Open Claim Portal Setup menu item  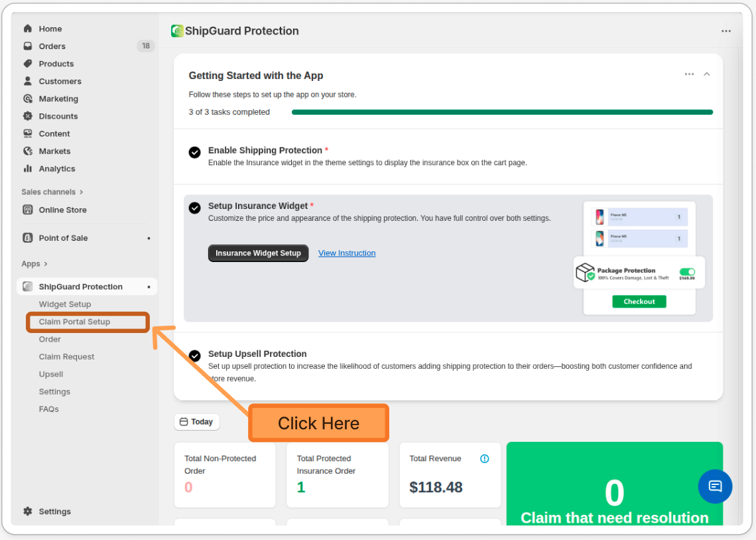point(74,322)
